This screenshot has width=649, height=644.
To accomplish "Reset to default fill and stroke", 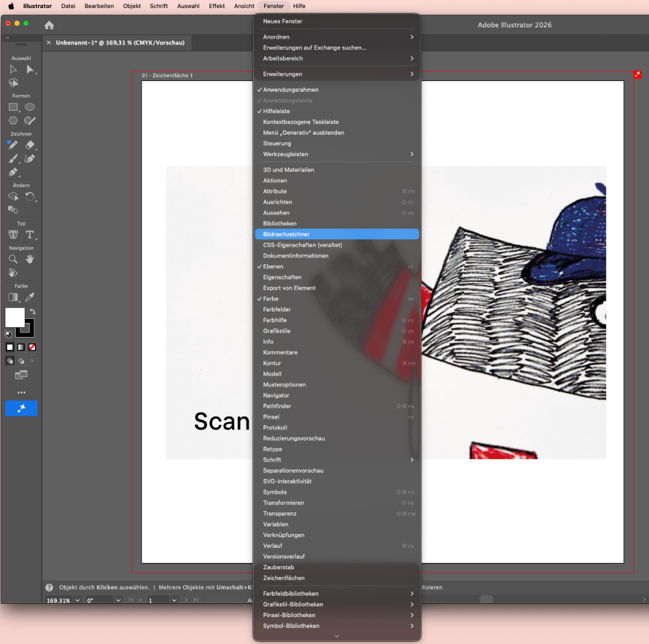I will tap(8, 334).
